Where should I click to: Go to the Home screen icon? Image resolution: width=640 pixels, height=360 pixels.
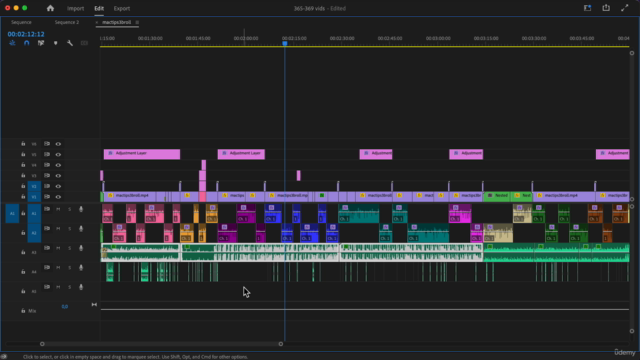tap(50, 8)
